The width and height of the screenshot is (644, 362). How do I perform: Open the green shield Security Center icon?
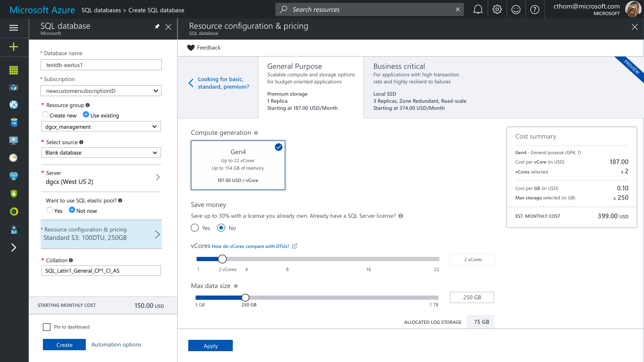click(x=14, y=193)
